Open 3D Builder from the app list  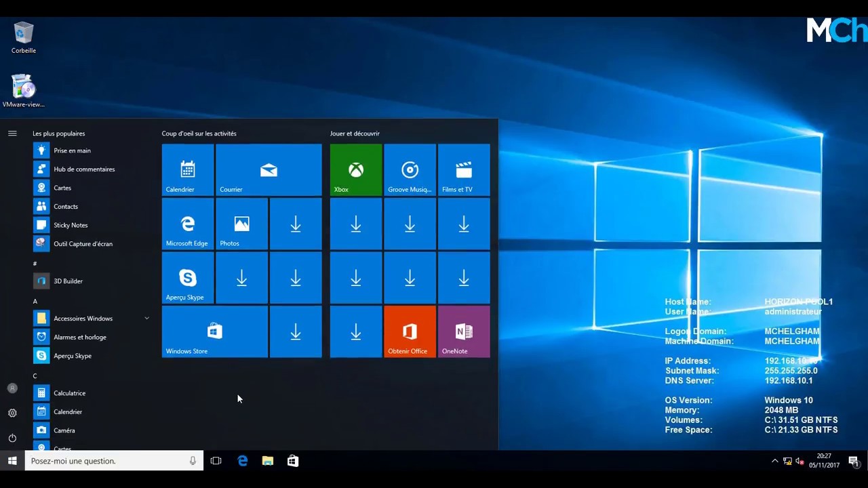pos(92,281)
